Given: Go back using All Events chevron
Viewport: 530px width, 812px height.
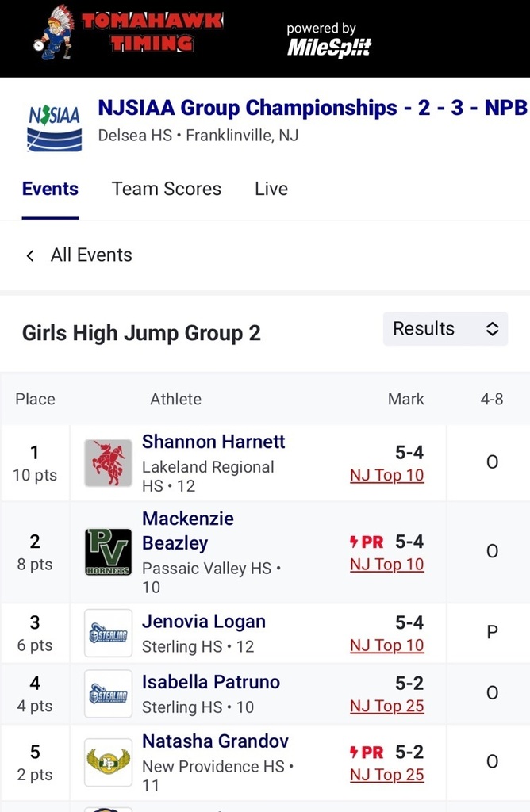Looking at the screenshot, I should point(30,255).
